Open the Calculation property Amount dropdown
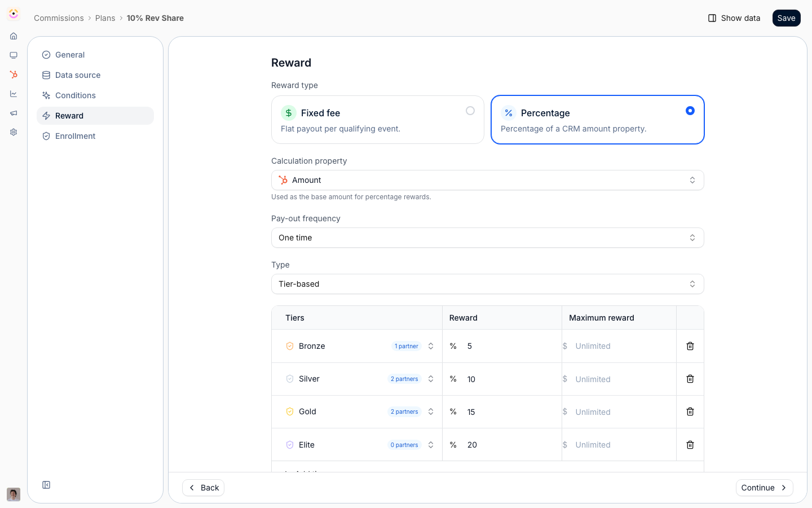Image resolution: width=812 pixels, height=508 pixels. 488,180
